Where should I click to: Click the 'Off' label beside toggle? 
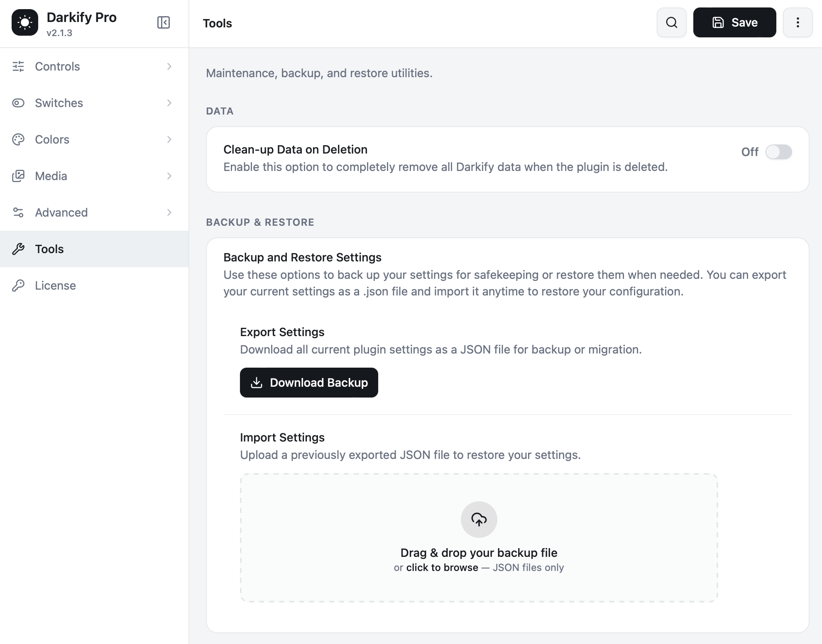click(x=750, y=152)
